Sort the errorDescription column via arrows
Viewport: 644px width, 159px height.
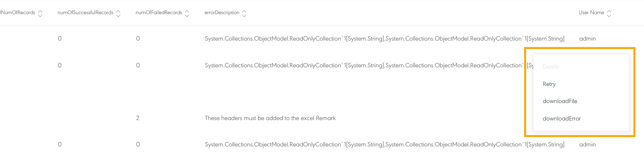[x=244, y=13]
